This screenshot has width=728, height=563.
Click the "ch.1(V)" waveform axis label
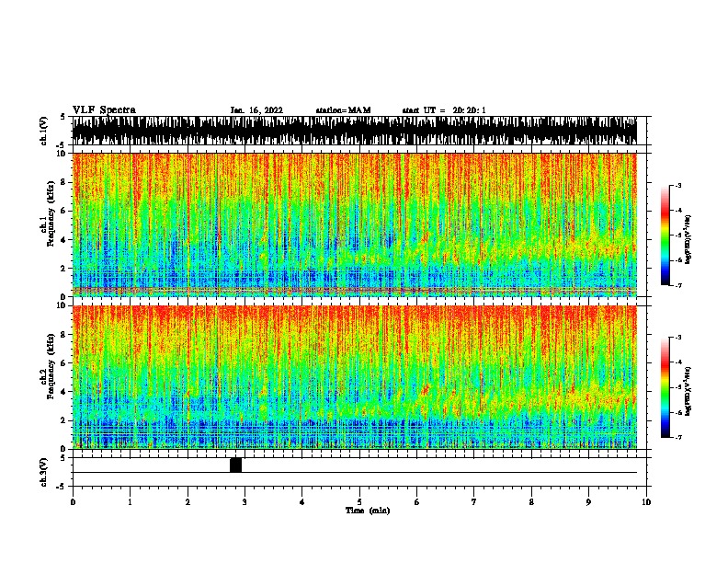[44, 131]
